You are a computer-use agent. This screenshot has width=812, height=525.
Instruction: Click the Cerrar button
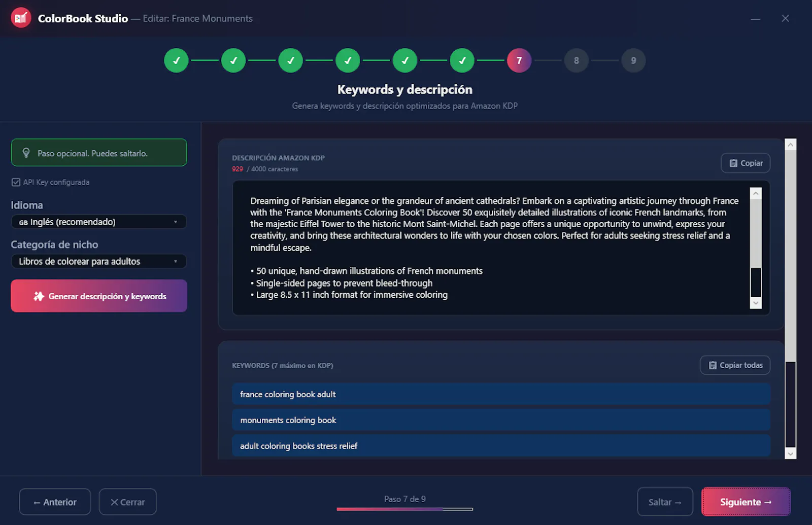tap(127, 502)
